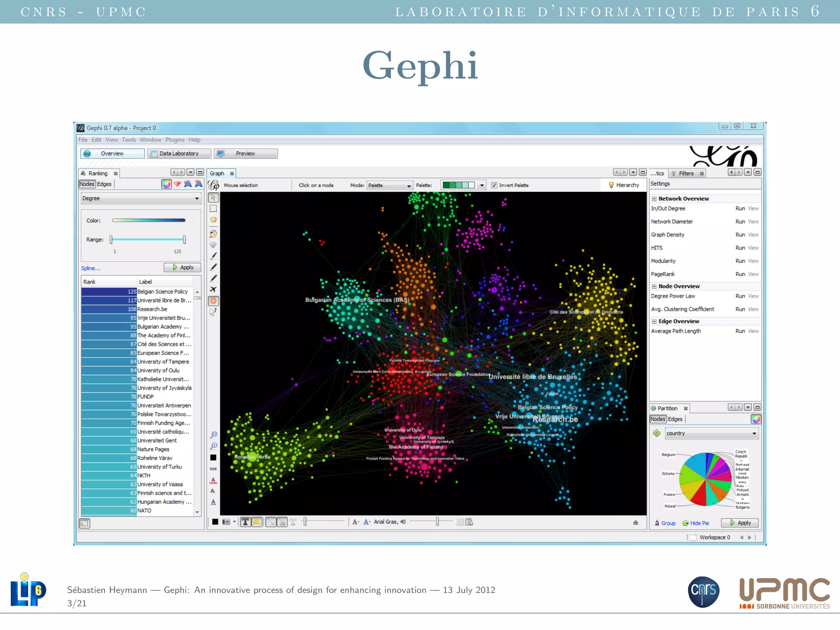Click the center on graph magnifier icon

pos(213,435)
